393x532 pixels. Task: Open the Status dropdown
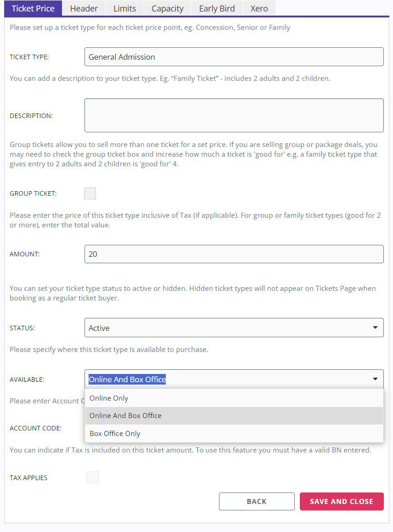pos(234,328)
